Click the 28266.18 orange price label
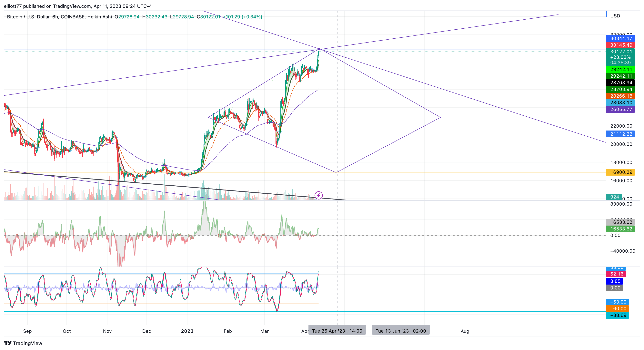This screenshot has height=350, width=644. 620,96
